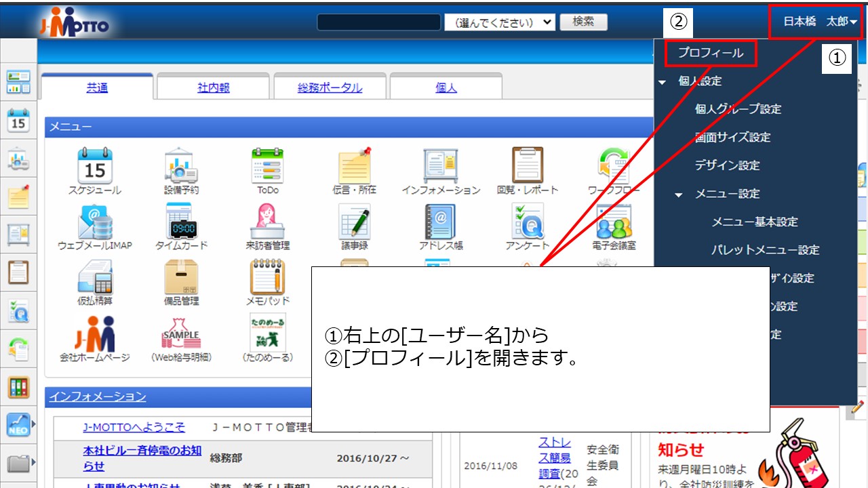Click the 安全衛生委員会 text

point(603,466)
